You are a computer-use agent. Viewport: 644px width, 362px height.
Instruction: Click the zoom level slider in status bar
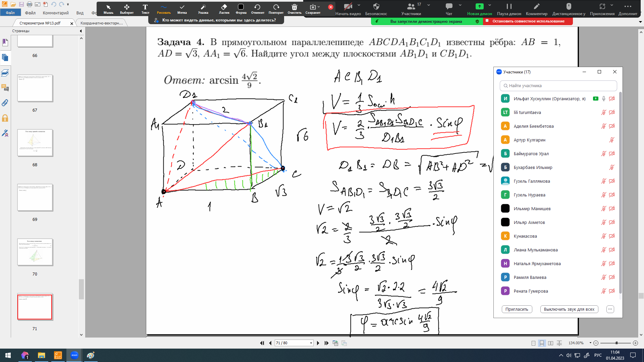point(616,343)
